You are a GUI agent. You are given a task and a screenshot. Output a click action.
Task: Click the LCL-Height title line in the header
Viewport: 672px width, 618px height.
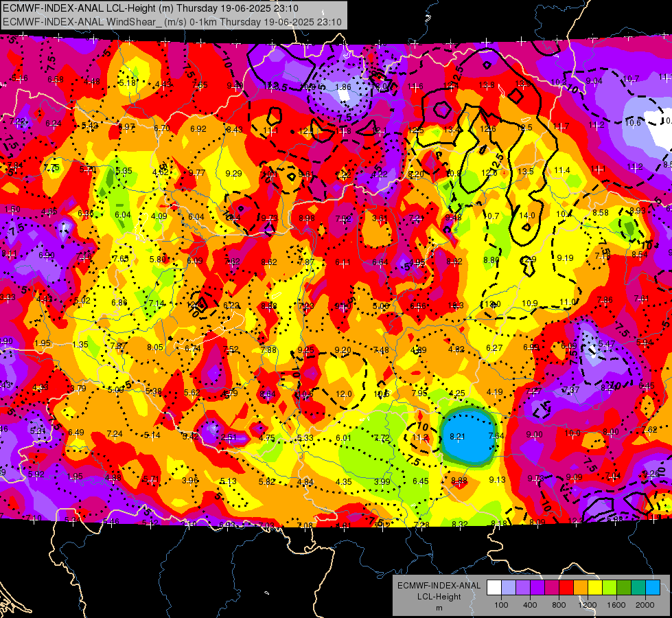(x=150, y=8)
